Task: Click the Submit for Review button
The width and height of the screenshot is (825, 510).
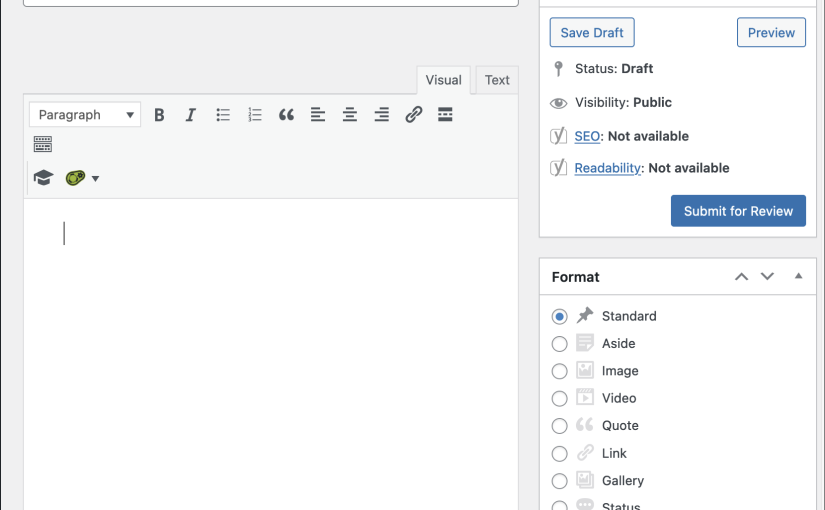Action: (738, 211)
